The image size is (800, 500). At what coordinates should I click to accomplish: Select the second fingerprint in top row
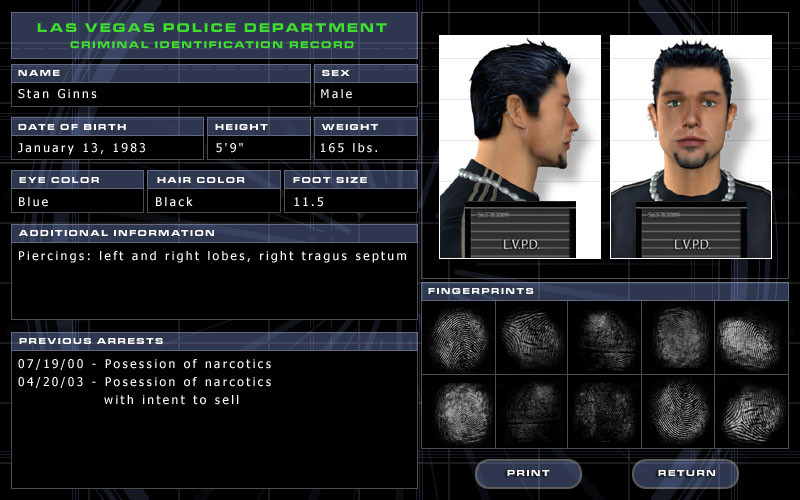pyautogui.click(x=532, y=338)
